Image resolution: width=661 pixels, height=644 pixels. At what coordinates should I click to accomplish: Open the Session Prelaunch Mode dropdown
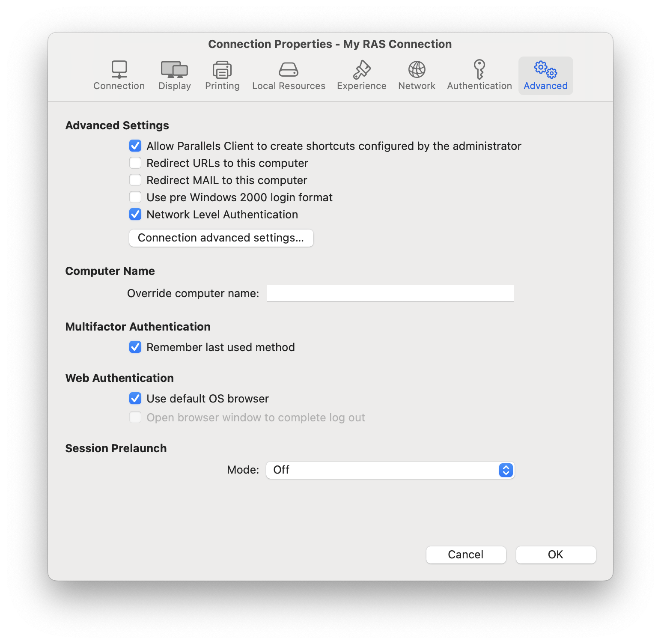pyautogui.click(x=390, y=470)
